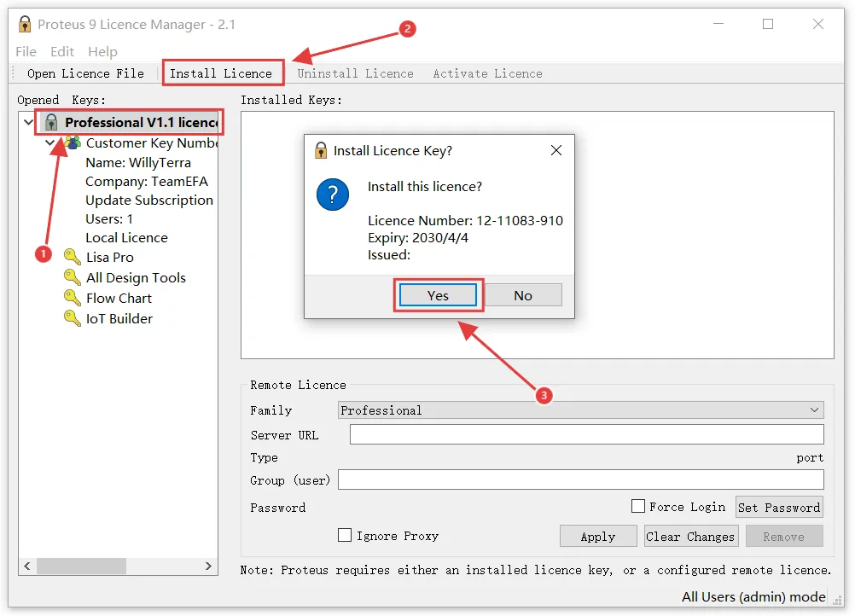This screenshot has height=616, width=855.
Task: Open the Edit menu
Action: (62, 52)
